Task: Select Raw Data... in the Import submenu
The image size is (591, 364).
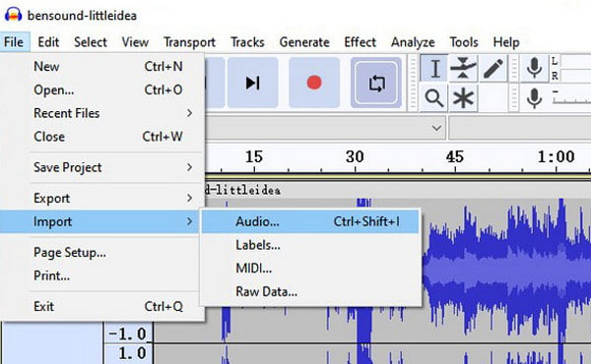Action: coord(310,292)
